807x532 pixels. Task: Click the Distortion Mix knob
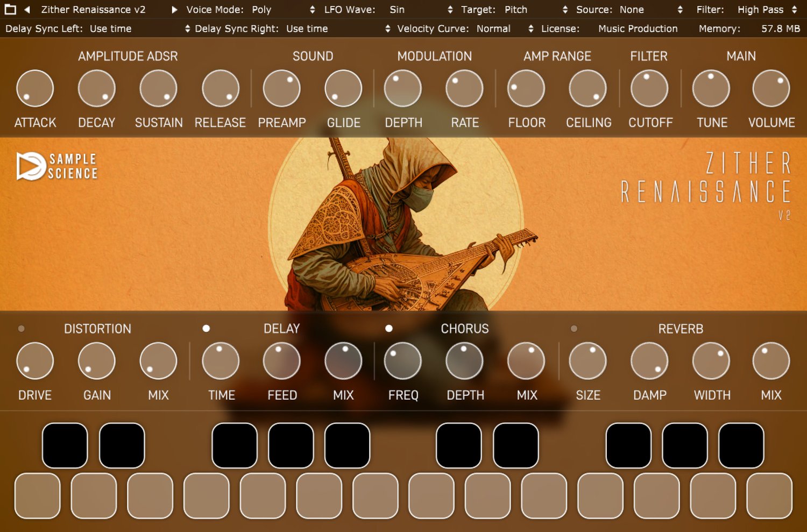159,361
